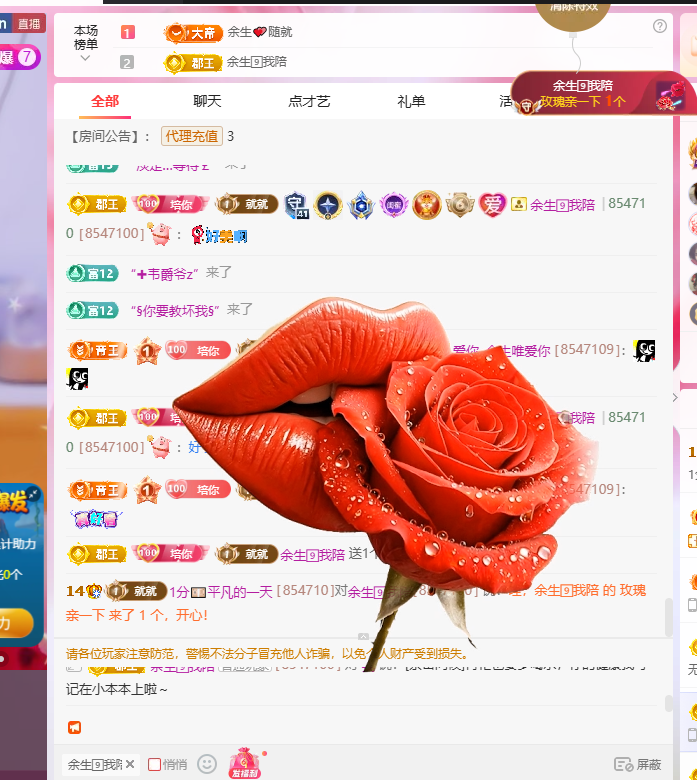This screenshot has width=697, height=780.
Task: Click the 代理充值 announcement button
Action: click(x=192, y=136)
